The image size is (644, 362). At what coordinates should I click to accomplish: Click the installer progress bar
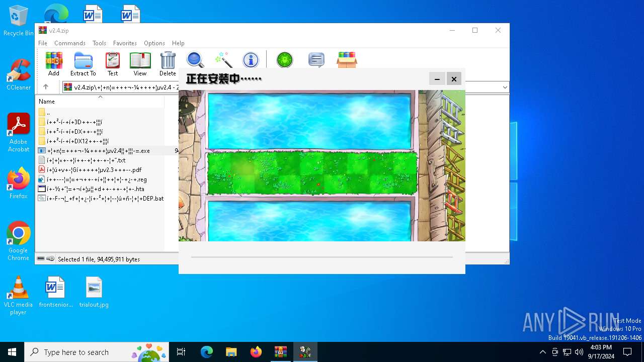click(322, 257)
